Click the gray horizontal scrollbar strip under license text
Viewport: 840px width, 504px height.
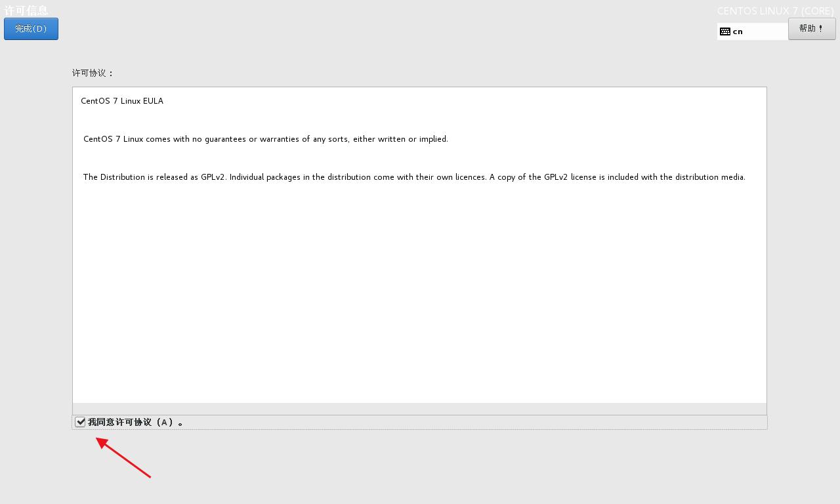419,409
